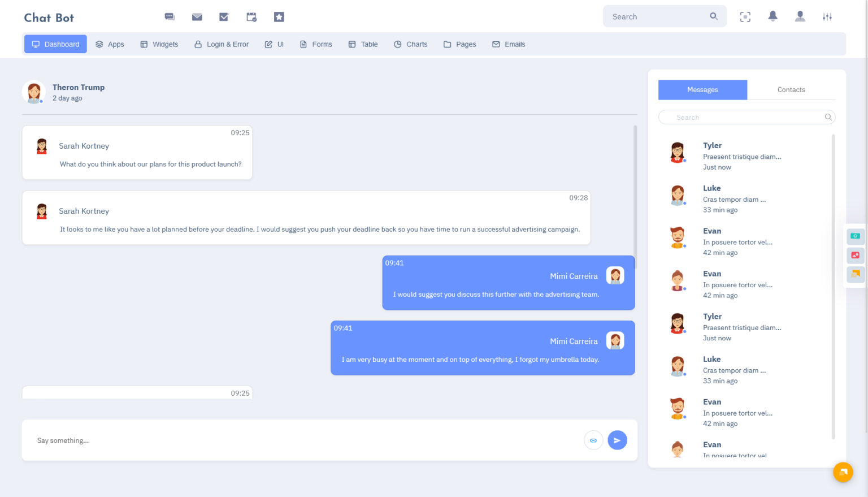Open the calendar icon in the top toolbar

(x=251, y=16)
